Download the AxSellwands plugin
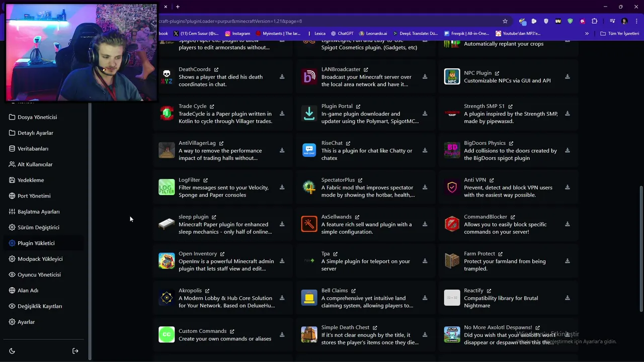Screen dimensions: 644x362 pos(425,224)
